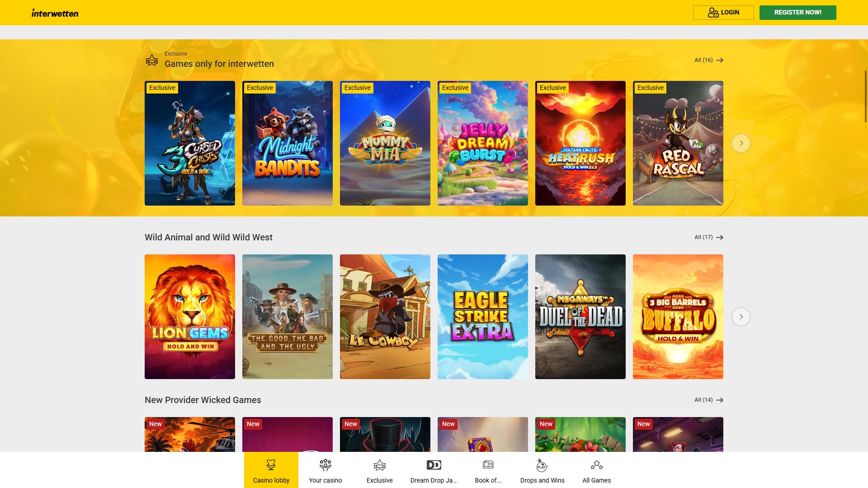This screenshot has height=488, width=868.
Task: Open New game with top hat thumbnail
Action: 385,435
